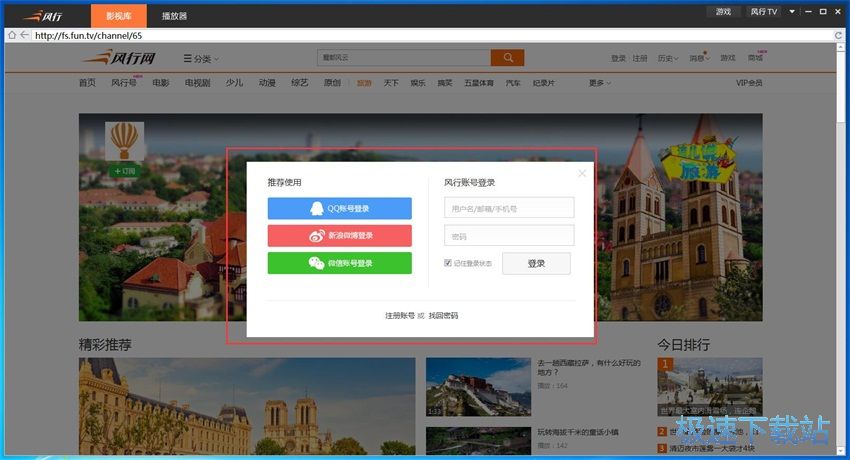Open the 动漫 channel
This screenshot has width=850, height=460.
(x=267, y=83)
